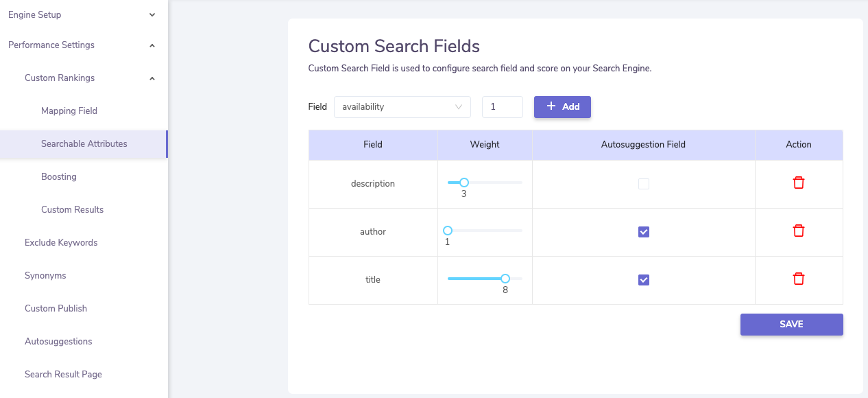Save the custom search fields
This screenshot has width=868, height=398.
pyautogui.click(x=791, y=325)
